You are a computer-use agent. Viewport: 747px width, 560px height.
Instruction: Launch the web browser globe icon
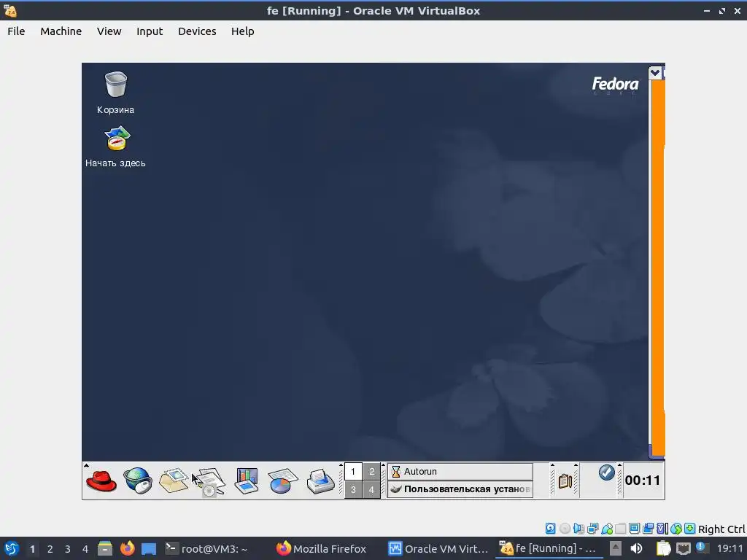pyautogui.click(x=138, y=481)
